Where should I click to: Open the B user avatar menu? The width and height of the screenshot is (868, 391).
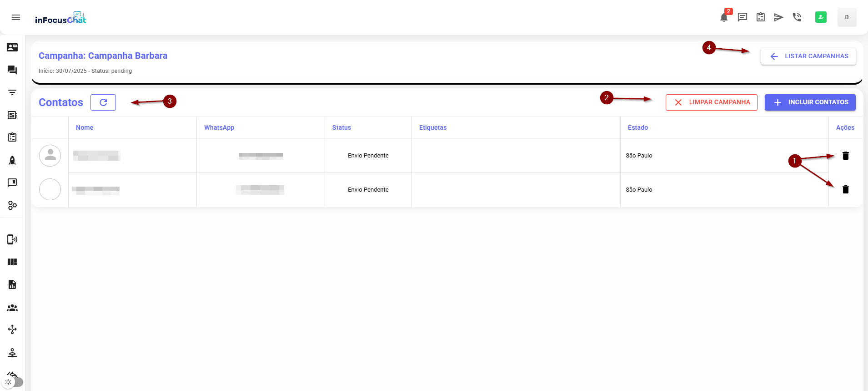pyautogui.click(x=847, y=17)
